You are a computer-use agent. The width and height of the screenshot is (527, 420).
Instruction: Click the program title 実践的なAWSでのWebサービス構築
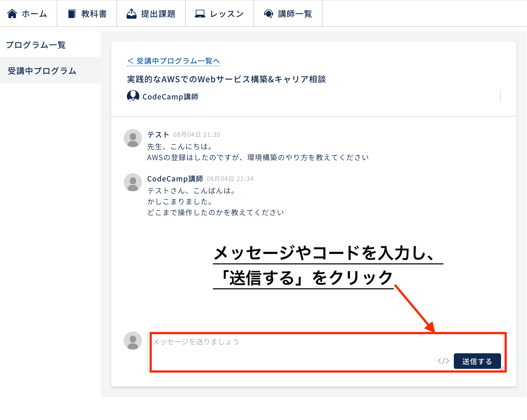click(x=226, y=79)
